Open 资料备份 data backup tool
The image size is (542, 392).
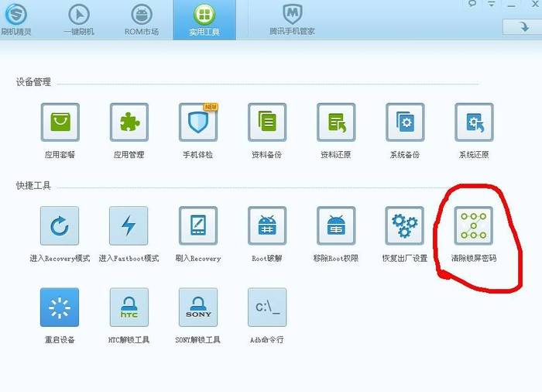pyautogui.click(x=267, y=122)
